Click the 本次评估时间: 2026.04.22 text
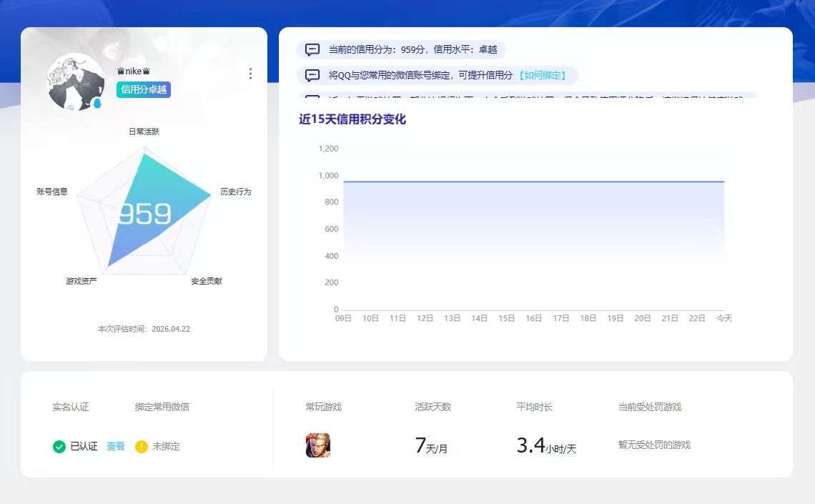 [144, 329]
